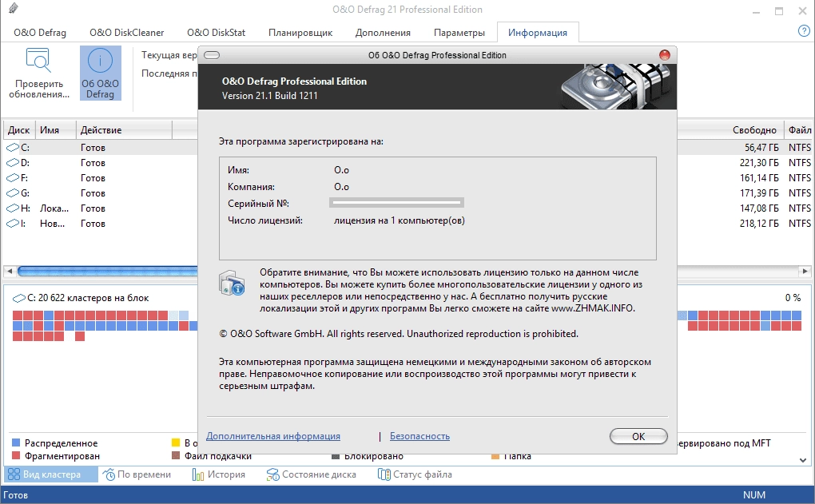Viewport: 815px width, 504px height.
Task: Click the Файл подкачки brown legend swatch
Action: 176,456
